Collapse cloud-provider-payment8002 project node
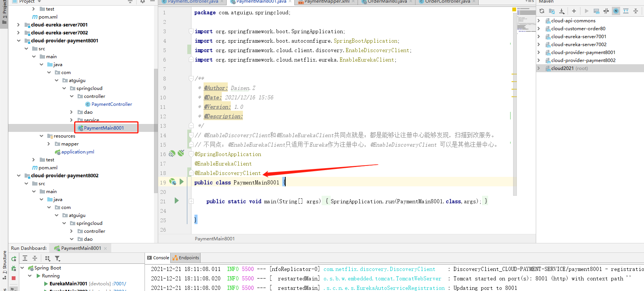This screenshot has height=291, width=644. (x=18, y=175)
